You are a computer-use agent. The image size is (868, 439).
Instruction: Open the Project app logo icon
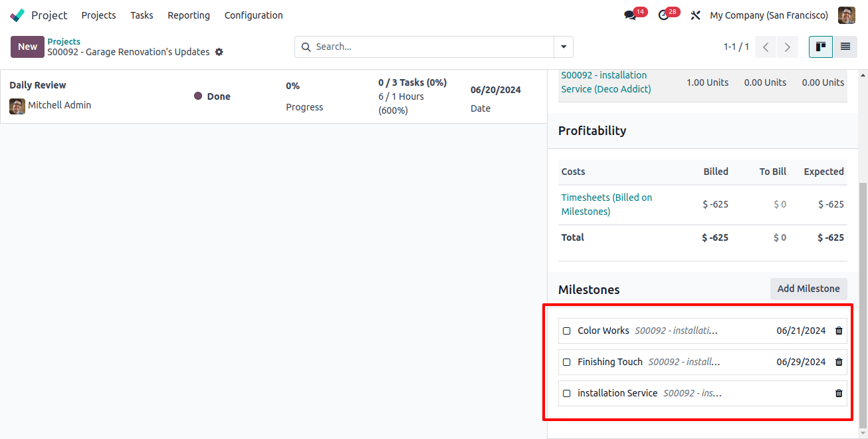(x=18, y=15)
